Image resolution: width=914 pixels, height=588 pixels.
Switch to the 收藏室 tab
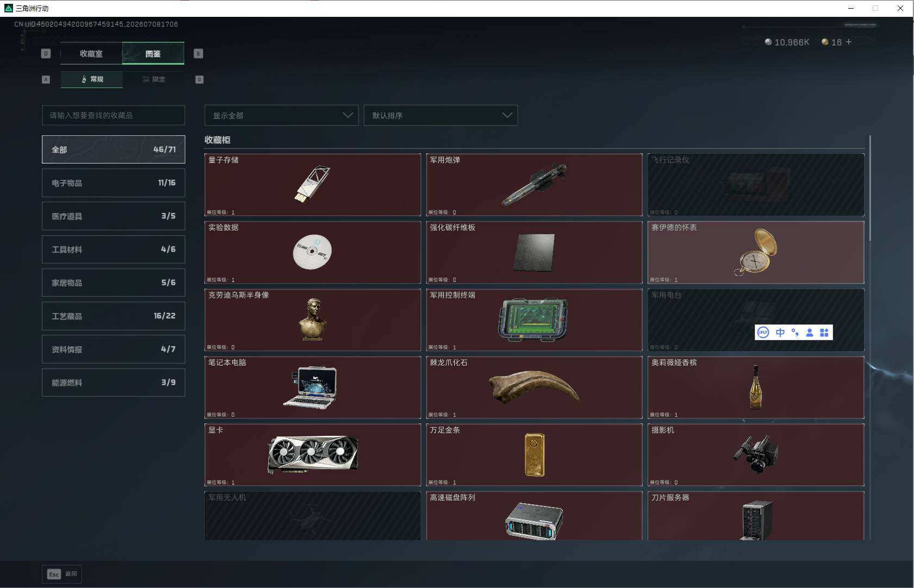click(91, 53)
